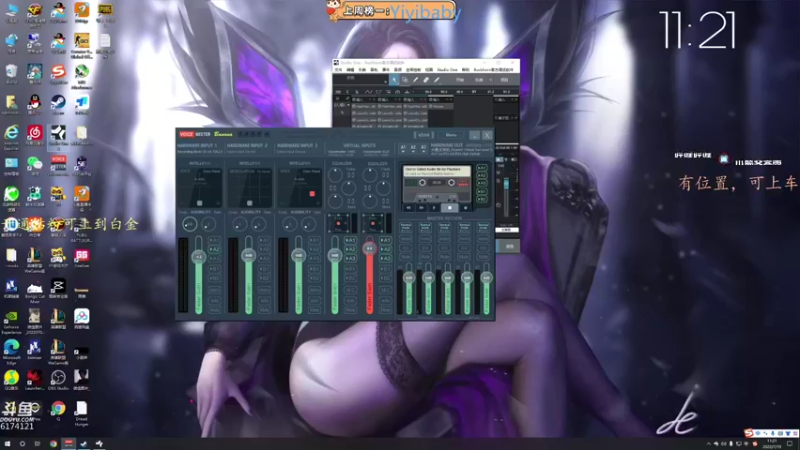Toggle A2 routing on Hardware Input 1
This screenshot has height=450, width=800.
pyautogui.click(x=214, y=249)
